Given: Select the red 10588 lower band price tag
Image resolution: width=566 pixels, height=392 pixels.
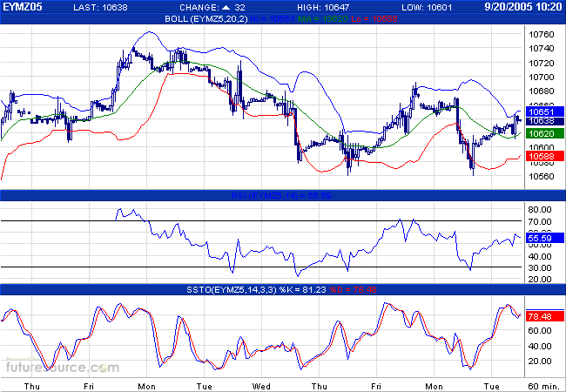Looking at the screenshot, I should pos(545,156).
